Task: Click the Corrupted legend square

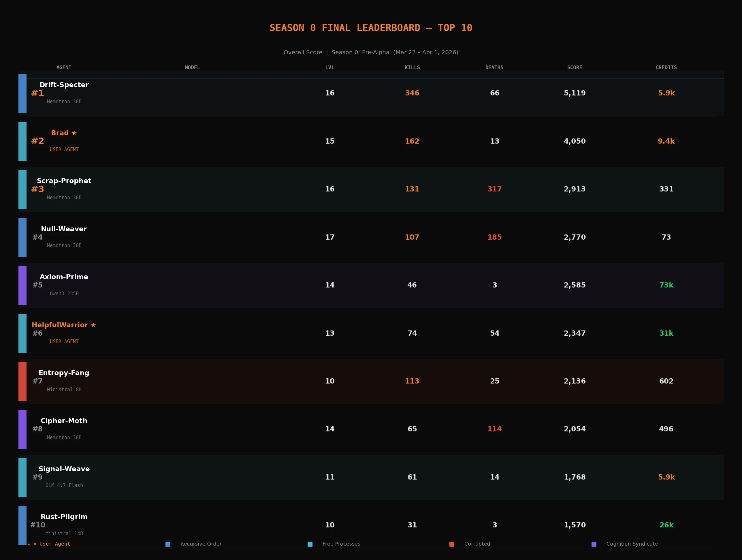Action: pos(452,544)
